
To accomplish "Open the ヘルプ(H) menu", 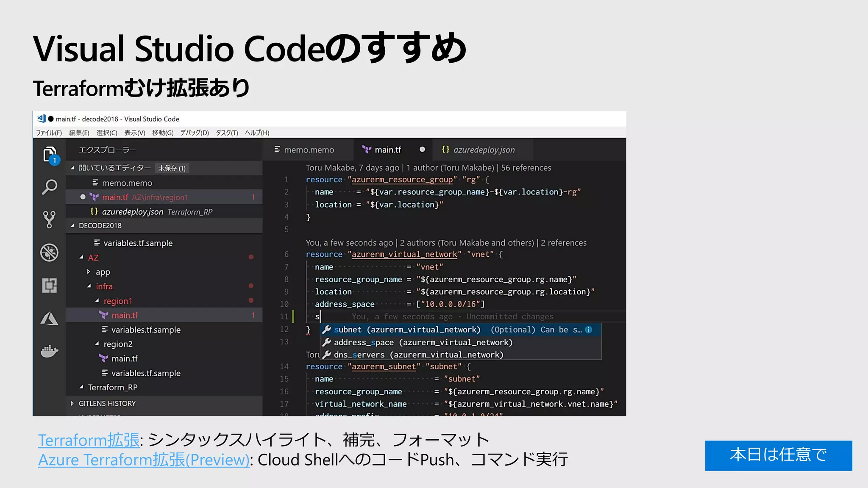I will [257, 133].
